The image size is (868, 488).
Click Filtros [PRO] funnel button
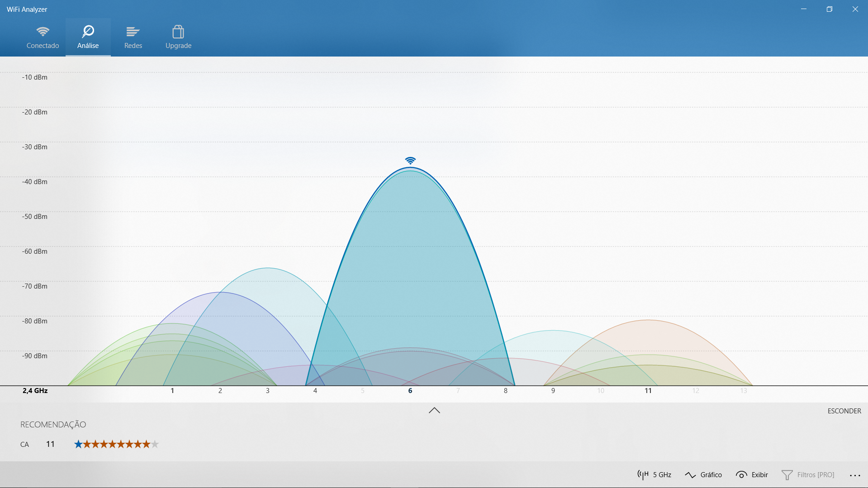808,474
